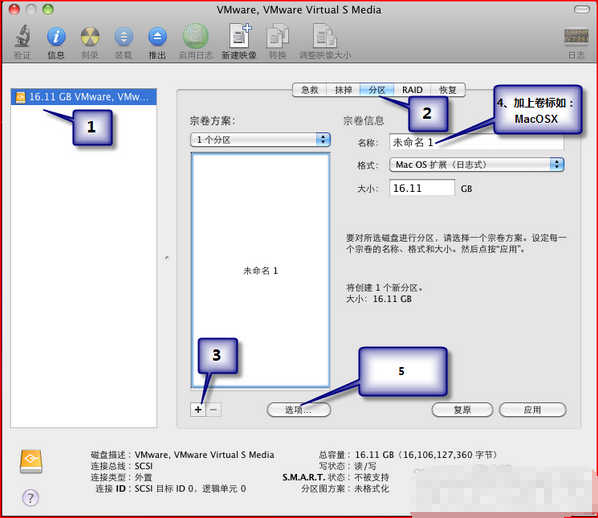Create a New Image (新建映像)
This screenshot has height=518, width=598.
click(240, 36)
